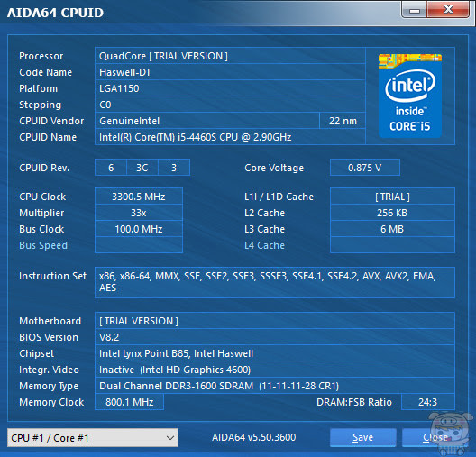
Task: Click the 6 MB L3 cache value
Action: coord(392,229)
